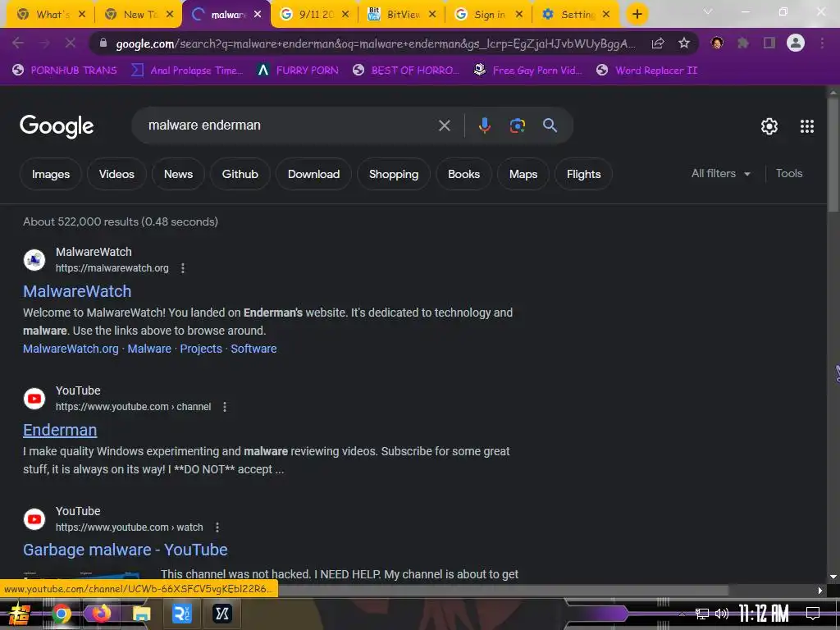840x630 pixels.
Task: Open the Projects sitelink
Action: point(201,349)
